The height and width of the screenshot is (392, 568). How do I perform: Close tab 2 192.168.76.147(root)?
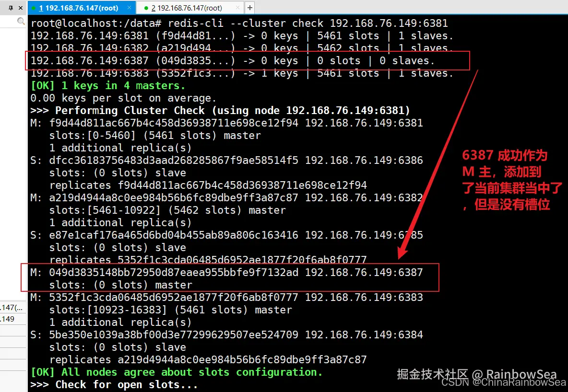[x=237, y=8]
